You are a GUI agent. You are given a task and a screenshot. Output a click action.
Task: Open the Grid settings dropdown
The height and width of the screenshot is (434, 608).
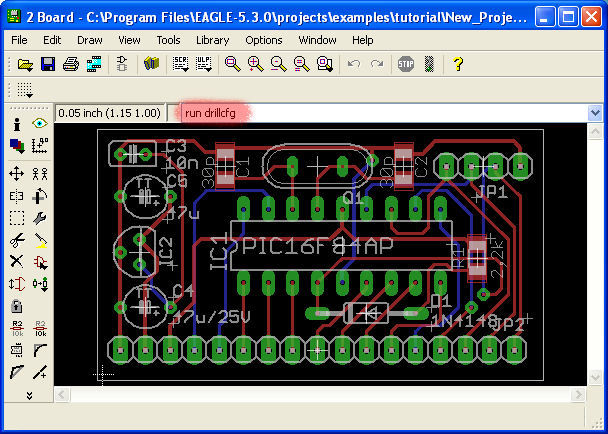25,90
